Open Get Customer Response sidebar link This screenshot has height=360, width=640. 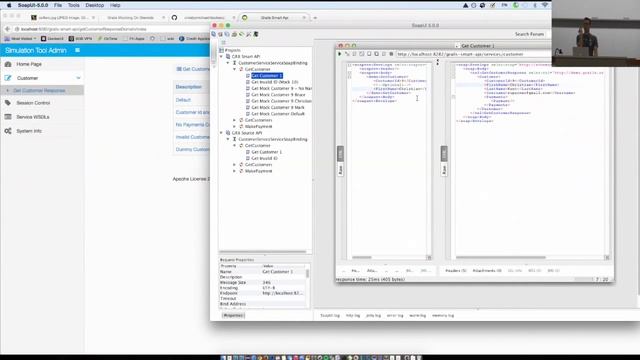click(x=39, y=91)
